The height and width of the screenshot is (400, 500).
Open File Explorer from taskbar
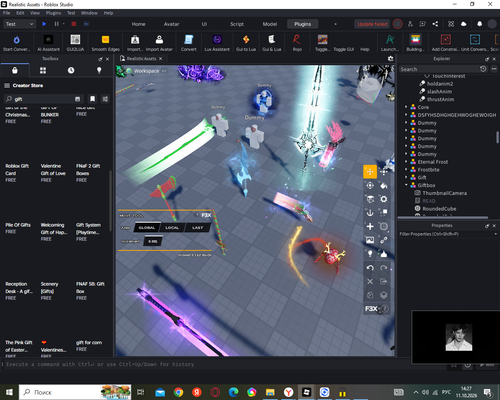pyautogui.click(x=270, y=392)
